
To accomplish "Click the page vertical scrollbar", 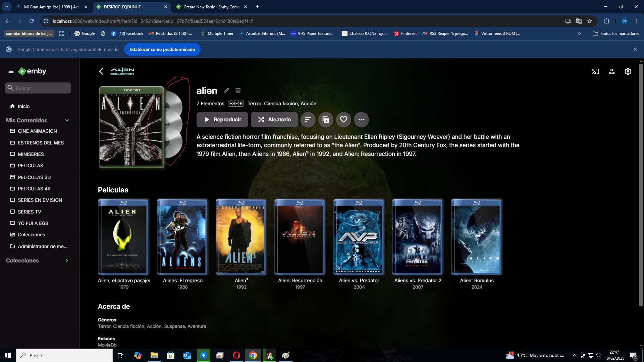I will point(641,184).
